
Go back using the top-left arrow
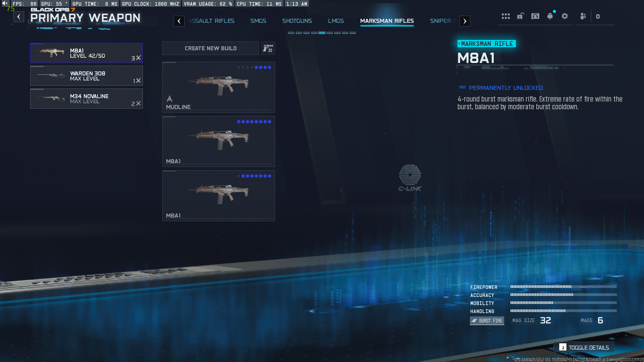pos(19,17)
